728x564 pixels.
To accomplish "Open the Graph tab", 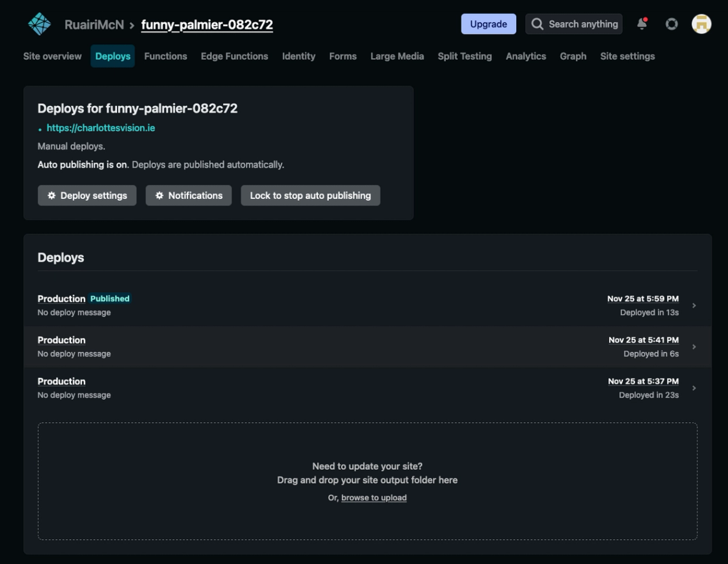I will tap(573, 56).
